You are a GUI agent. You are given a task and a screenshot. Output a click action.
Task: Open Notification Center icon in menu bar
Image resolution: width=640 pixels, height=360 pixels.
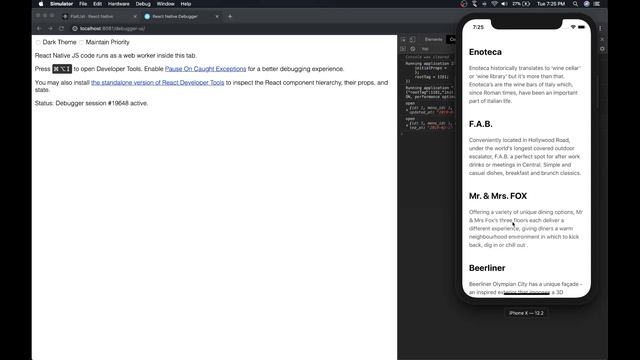coord(597,4)
